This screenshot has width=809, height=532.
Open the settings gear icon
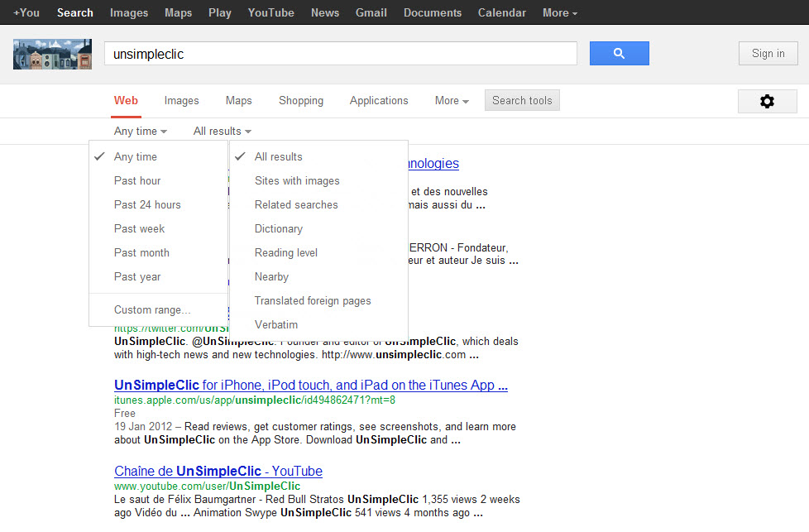point(767,101)
